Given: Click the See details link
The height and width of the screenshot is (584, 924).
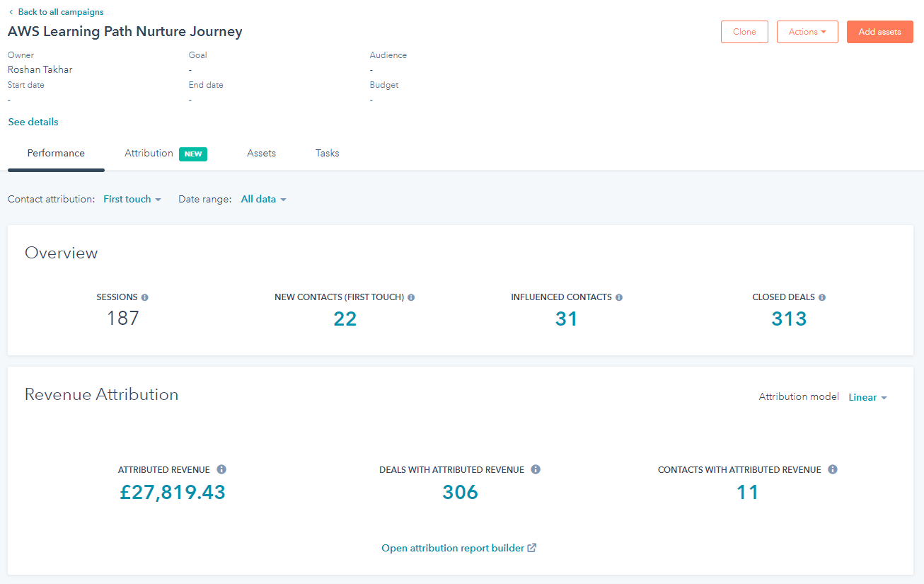Looking at the screenshot, I should 33,122.
